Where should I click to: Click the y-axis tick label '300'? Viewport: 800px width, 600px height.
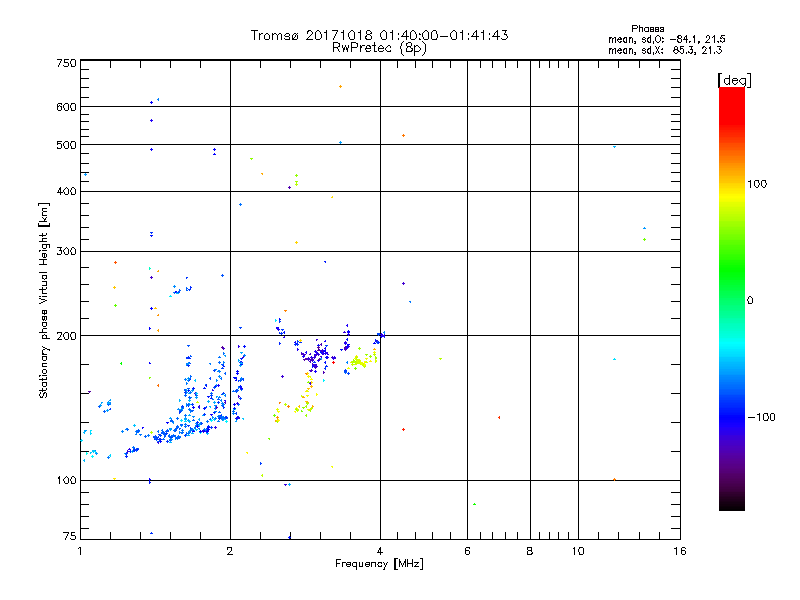click(66, 252)
